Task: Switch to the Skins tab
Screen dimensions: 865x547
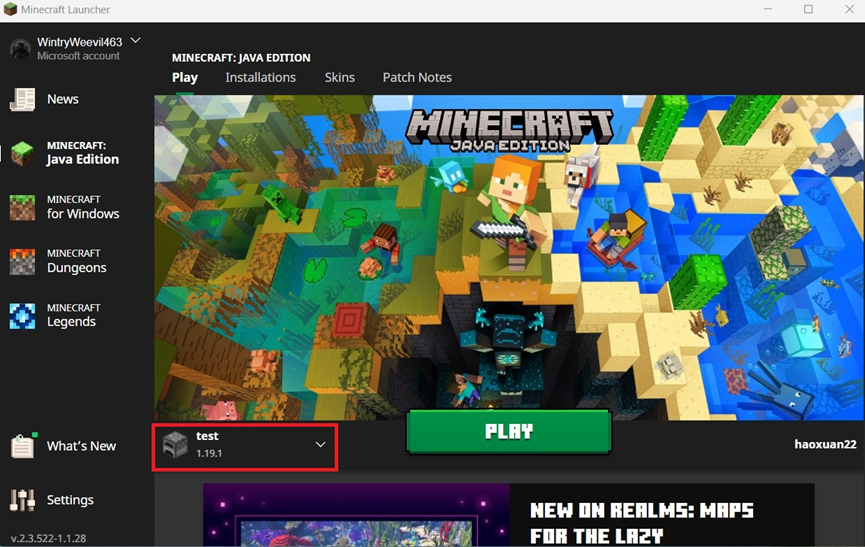Action: tap(340, 78)
